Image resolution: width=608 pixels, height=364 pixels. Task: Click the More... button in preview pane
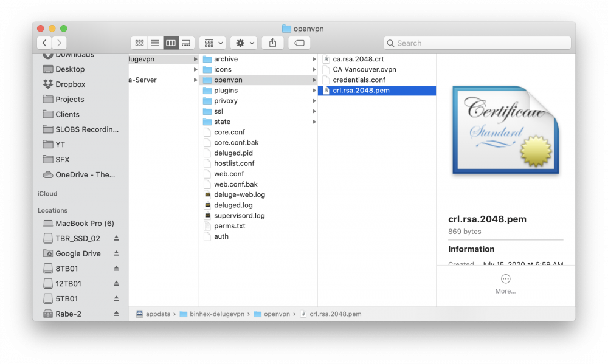pos(505,284)
